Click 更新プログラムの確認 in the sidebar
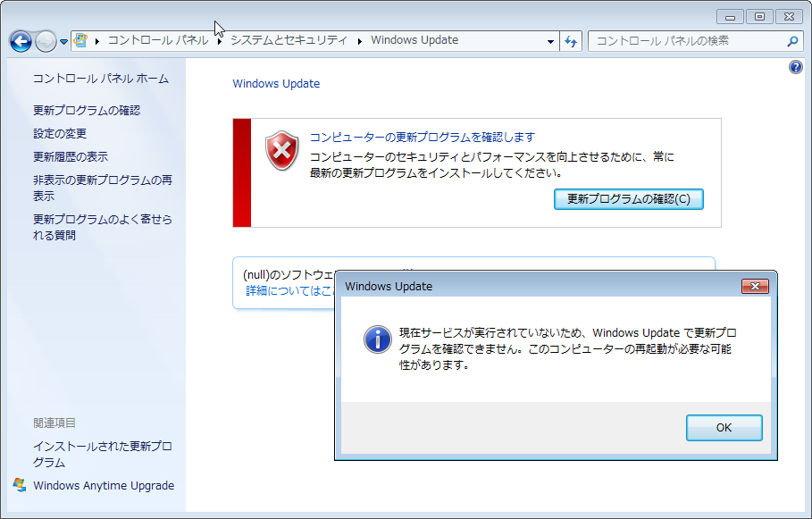 (x=87, y=111)
